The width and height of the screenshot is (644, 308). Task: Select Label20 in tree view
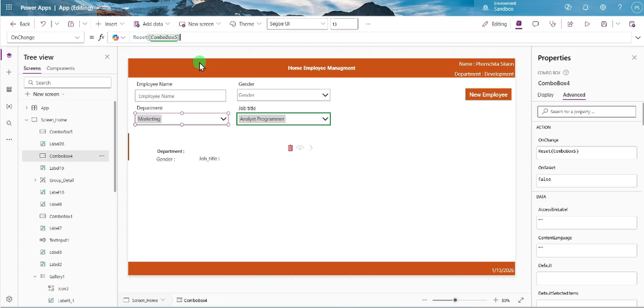coord(57,144)
